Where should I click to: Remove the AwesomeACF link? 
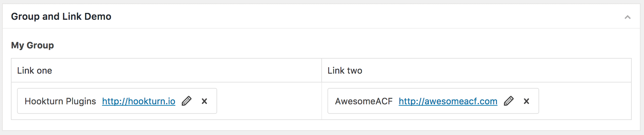[x=526, y=101]
